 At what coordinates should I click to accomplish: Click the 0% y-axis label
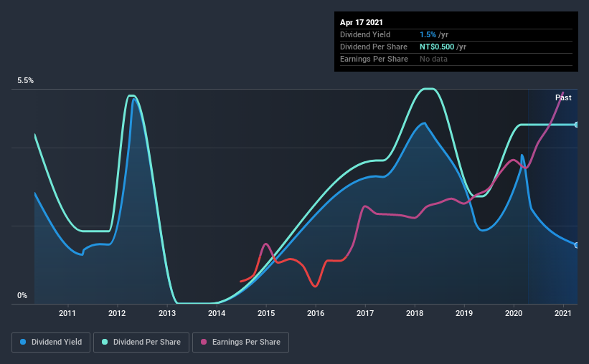pos(22,296)
